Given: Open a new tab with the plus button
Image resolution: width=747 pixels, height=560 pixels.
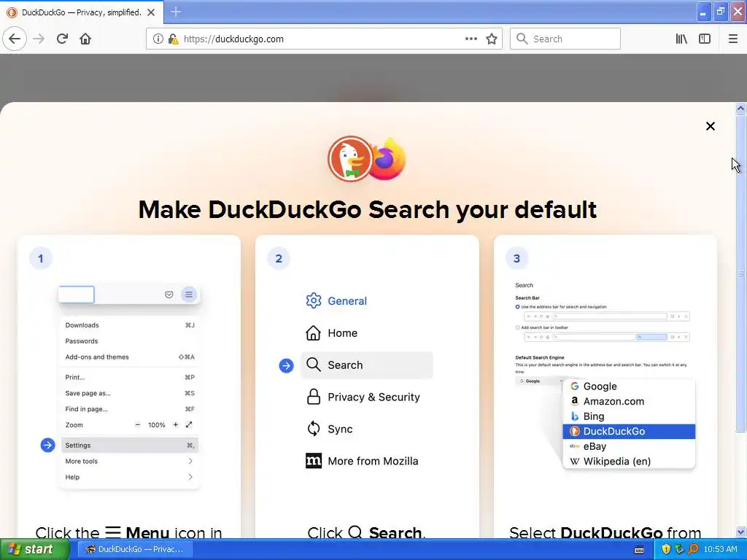Looking at the screenshot, I should pyautogui.click(x=176, y=12).
